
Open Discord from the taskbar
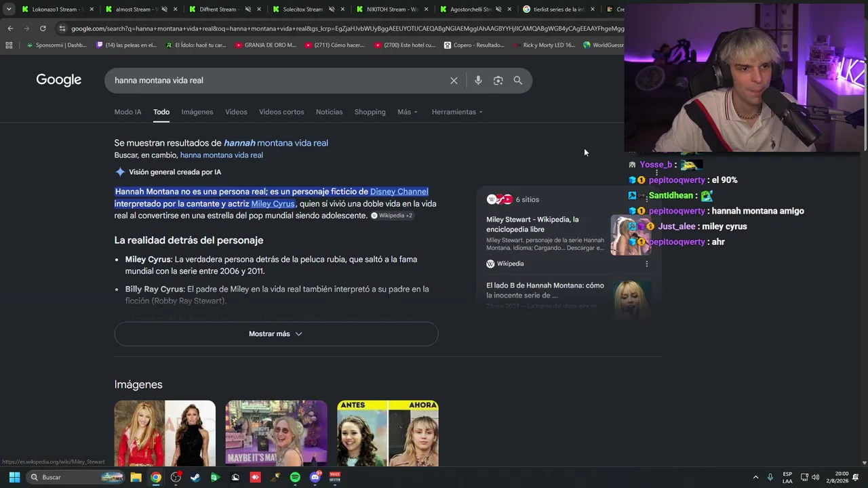pyautogui.click(x=315, y=477)
